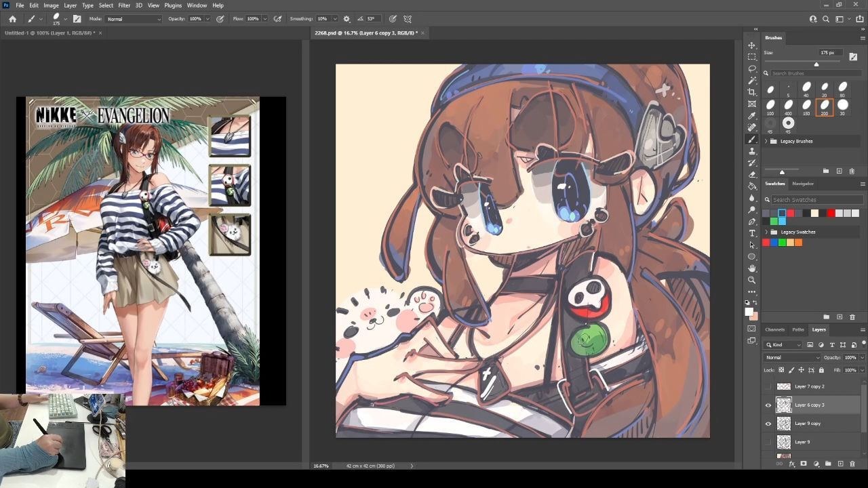The width and height of the screenshot is (868, 488).
Task: Open Brush Preset picker arrow
Action: pos(65,19)
